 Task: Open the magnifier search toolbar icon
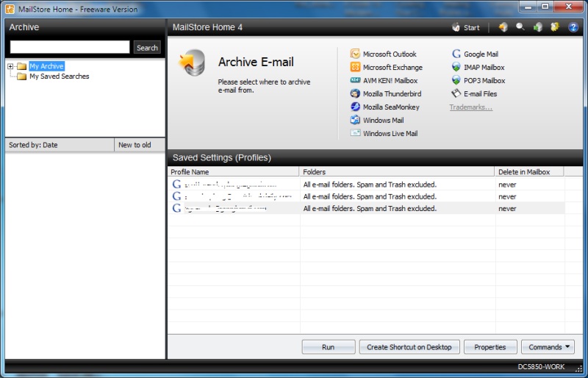[520, 27]
